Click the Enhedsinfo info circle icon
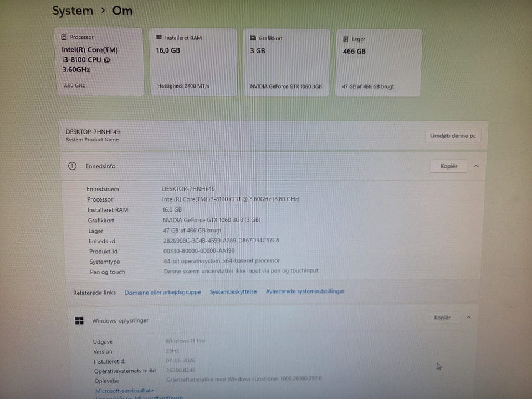The height and width of the screenshot is (399, 532). (x=72, y=166)
